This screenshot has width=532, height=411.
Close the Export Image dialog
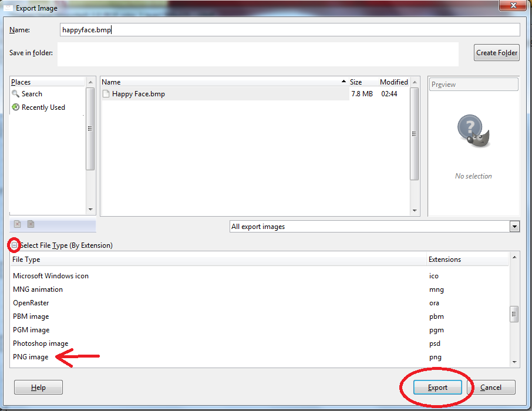tap(513, 5)
